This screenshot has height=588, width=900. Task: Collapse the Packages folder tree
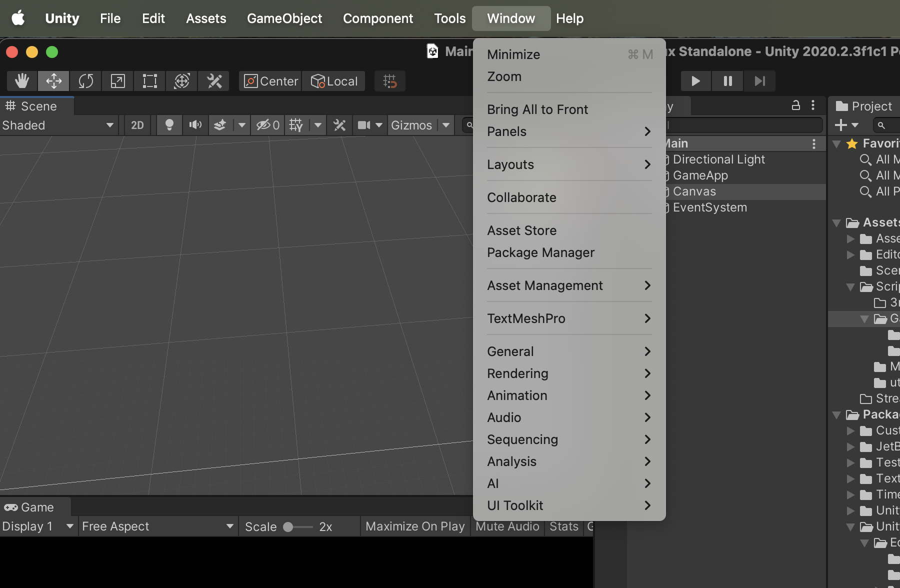[836, 415]
